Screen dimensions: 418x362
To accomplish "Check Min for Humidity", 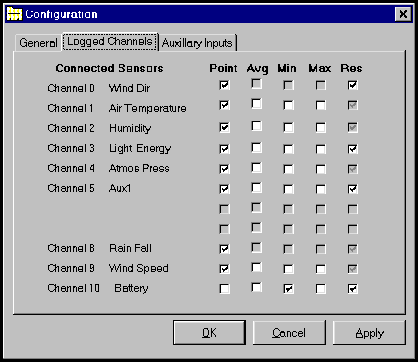I will pos(289,127).
